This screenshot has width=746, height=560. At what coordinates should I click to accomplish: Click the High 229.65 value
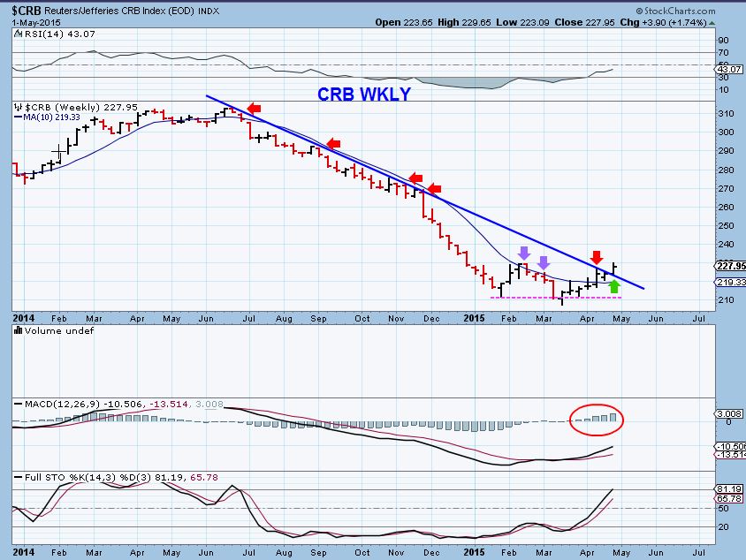[x=463, y=22]
